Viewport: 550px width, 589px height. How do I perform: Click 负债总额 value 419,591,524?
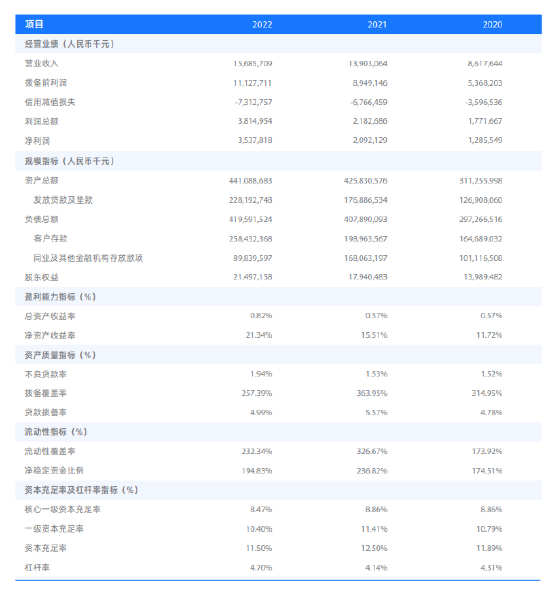[x=250, y=219]
